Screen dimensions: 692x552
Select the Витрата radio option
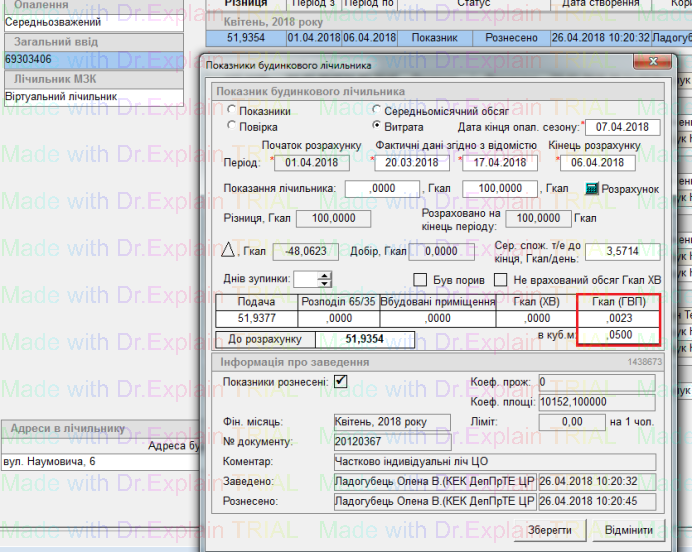pyautogui.click(x=376, y=127)
